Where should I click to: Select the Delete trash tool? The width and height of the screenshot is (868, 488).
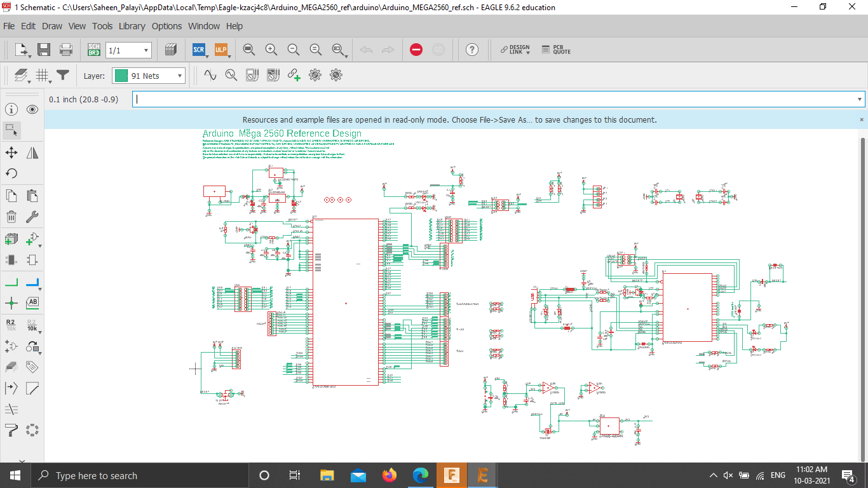tap(11, 217)
